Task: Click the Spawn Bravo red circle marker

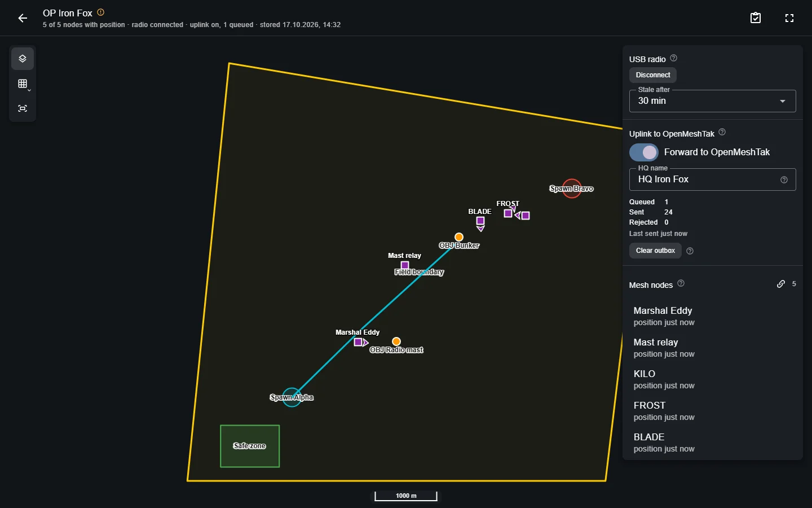Action: click(572, 189)
